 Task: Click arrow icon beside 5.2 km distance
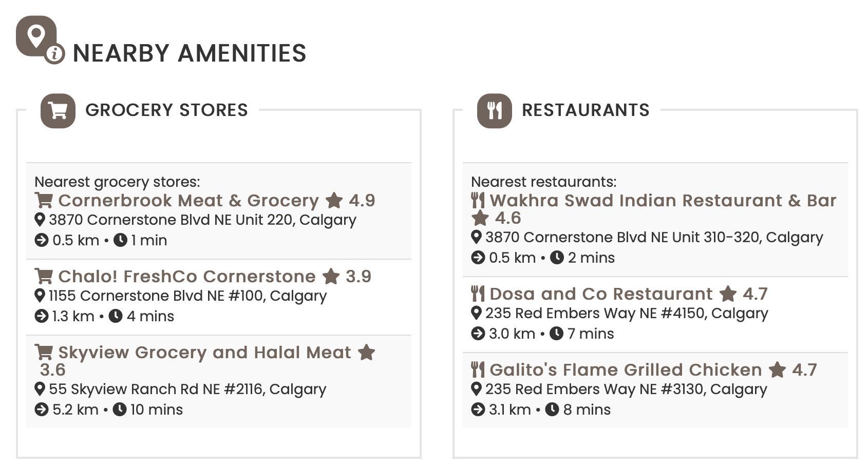click(x=41, y=410)
